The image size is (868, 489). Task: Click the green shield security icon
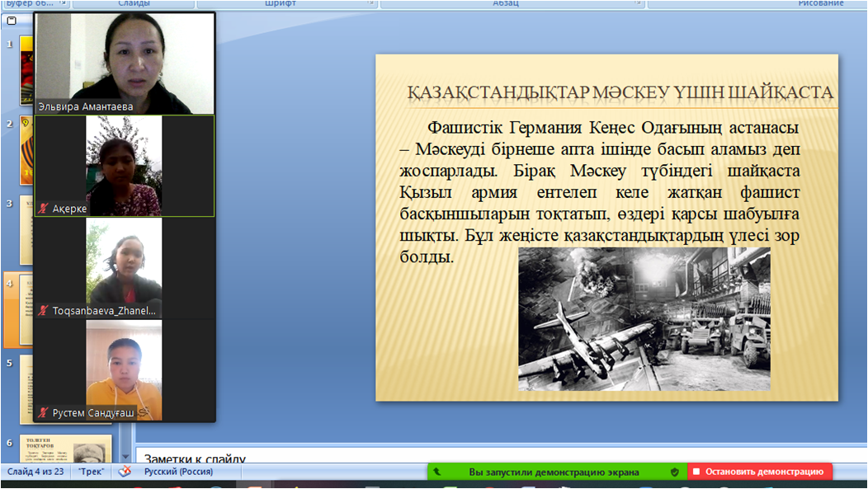point(675,472)
